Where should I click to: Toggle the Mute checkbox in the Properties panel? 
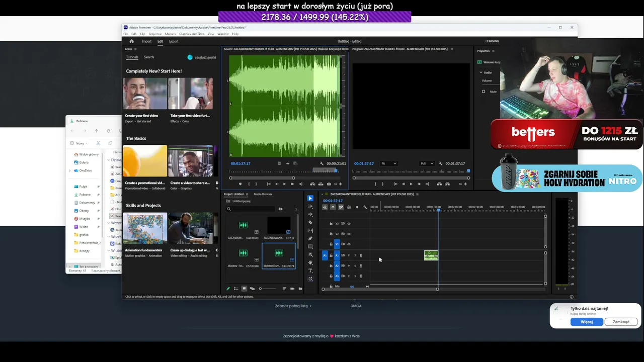(x=484, y=92)
